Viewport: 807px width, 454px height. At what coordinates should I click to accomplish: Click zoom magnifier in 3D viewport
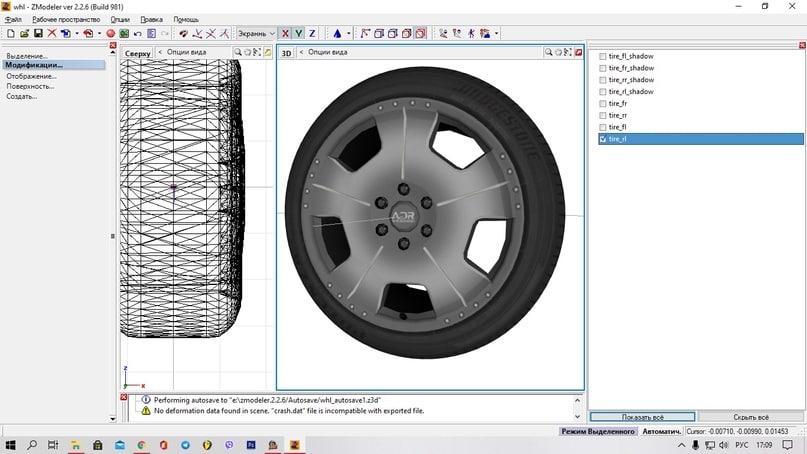click(549, 52)
